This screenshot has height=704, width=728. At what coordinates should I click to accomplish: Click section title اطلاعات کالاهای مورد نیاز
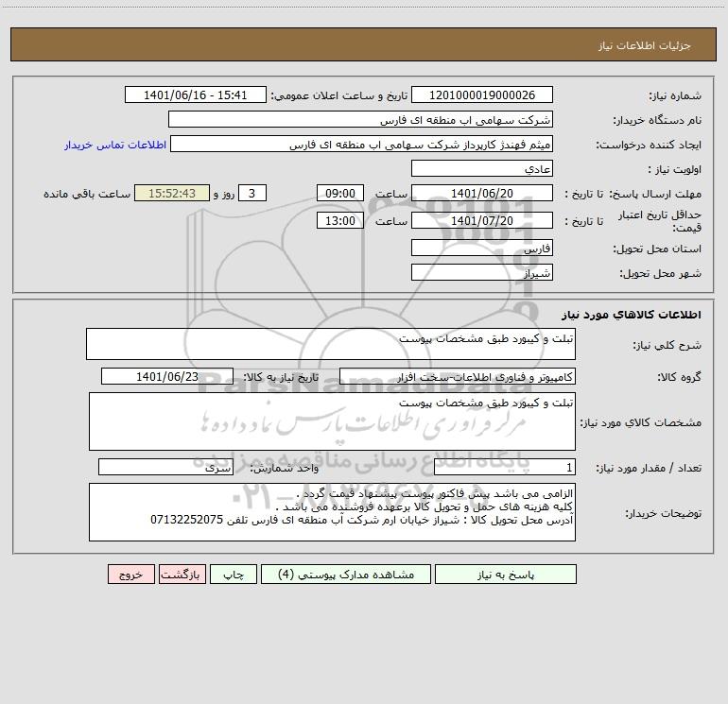tap(632, 315)
